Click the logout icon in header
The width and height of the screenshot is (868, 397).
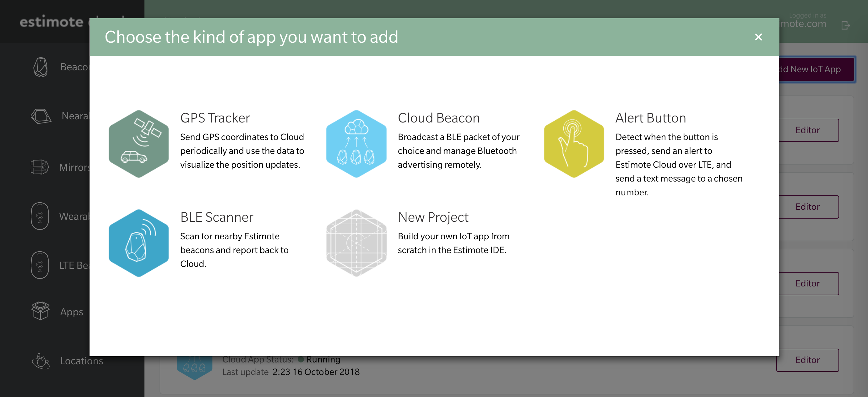(845, 25)
